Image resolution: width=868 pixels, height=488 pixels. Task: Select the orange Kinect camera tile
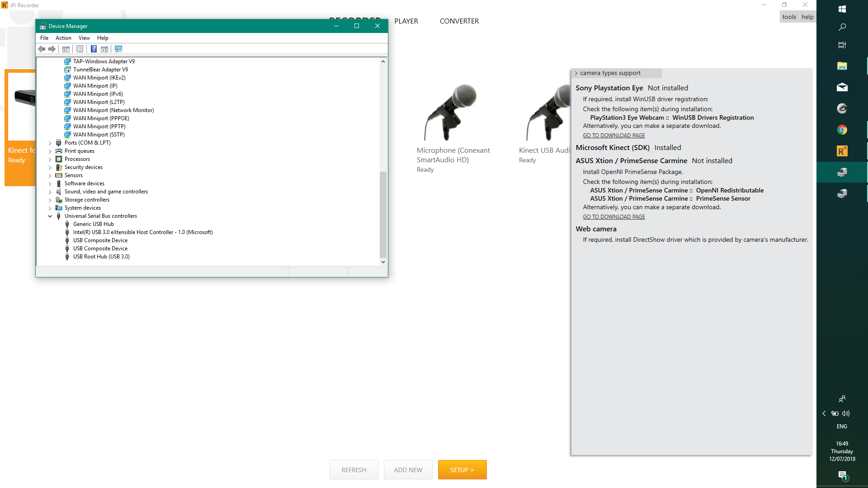20,127
